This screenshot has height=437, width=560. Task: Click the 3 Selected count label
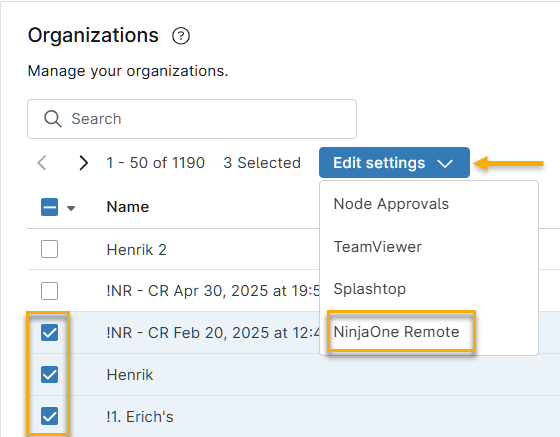262,163
